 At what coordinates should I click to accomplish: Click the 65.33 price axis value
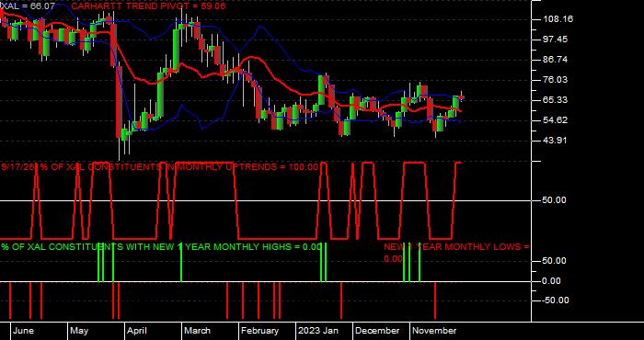[x=555, y=99]
